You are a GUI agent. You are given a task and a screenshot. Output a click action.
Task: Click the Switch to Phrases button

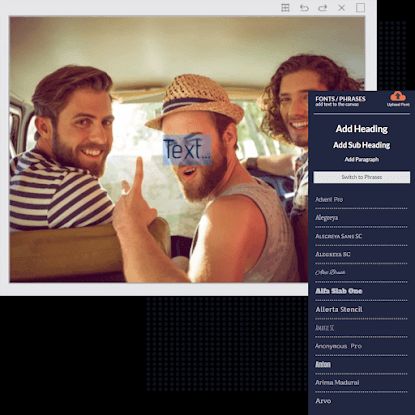362,177
